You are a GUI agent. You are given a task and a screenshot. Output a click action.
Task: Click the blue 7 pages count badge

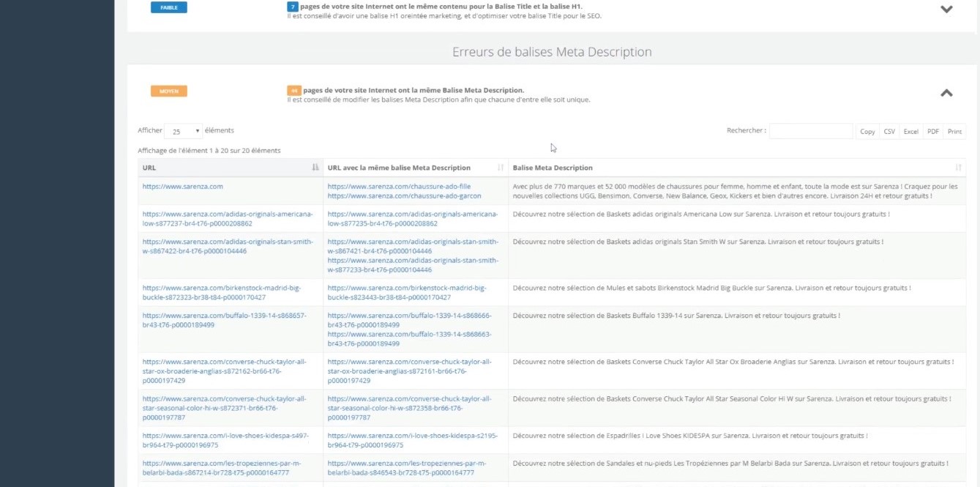[293, 7]
